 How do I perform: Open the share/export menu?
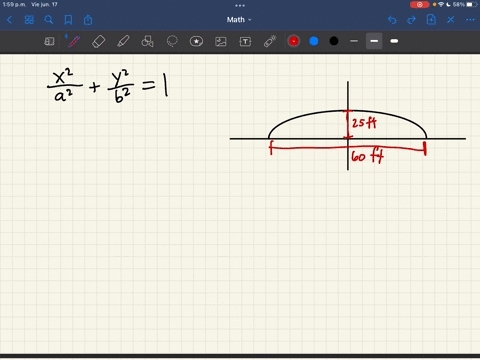click(x=88, y=20)
